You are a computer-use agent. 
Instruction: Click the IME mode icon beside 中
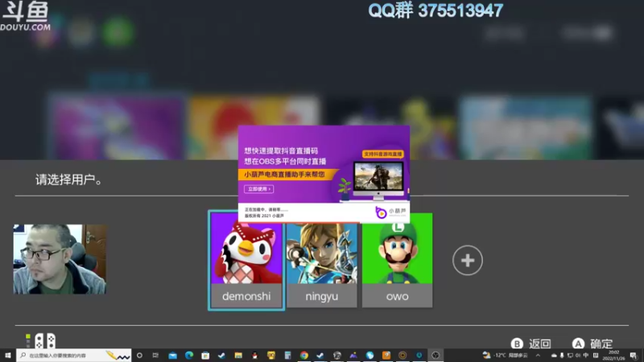(x=596, y=356)
